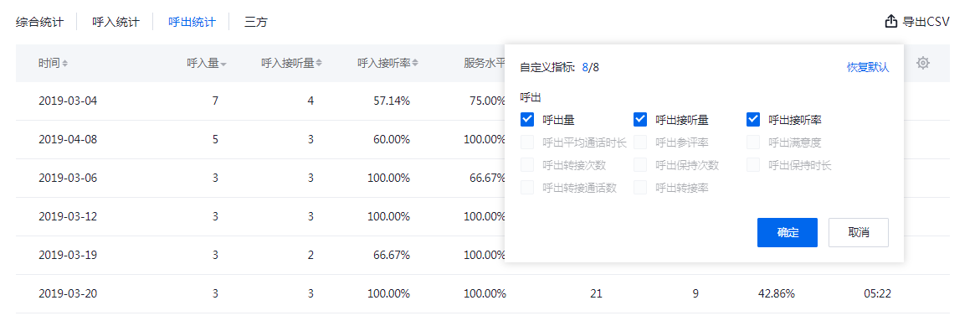Tick the 呼出满意度 checkbox
Image resolution: width=980 pixels, height=321 pixels.
point(753,142)
